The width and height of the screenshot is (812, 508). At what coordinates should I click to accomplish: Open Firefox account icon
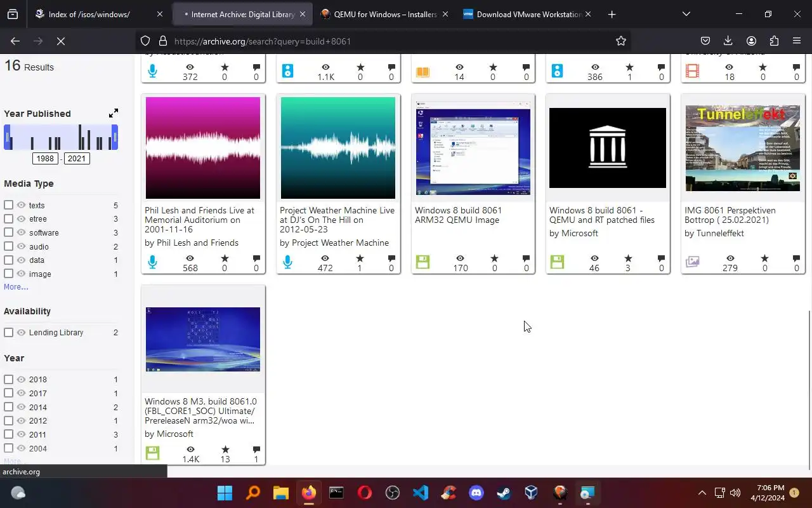(751, 41)
